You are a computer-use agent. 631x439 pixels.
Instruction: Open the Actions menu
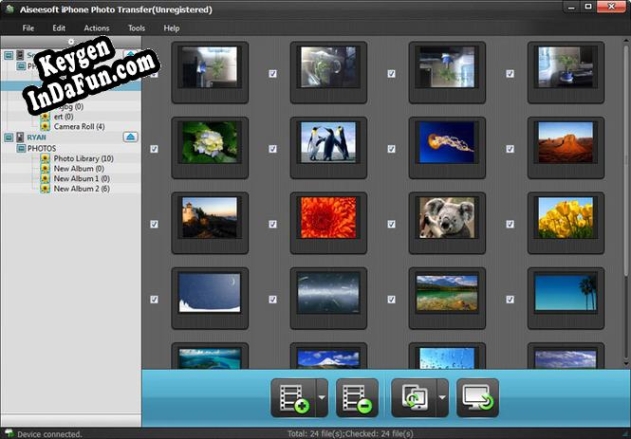tap(96, 28)
